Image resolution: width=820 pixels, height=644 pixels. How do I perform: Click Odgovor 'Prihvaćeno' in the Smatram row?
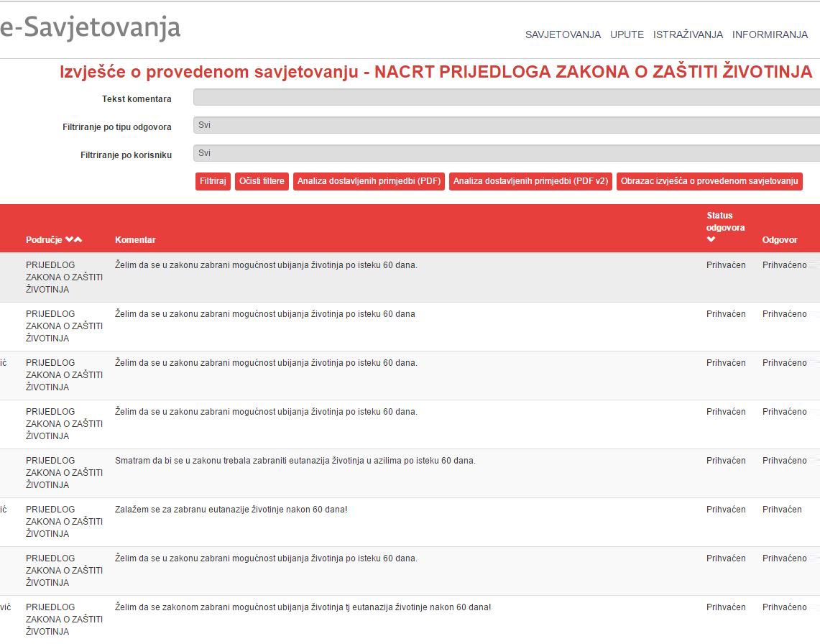tap(785, 461)
